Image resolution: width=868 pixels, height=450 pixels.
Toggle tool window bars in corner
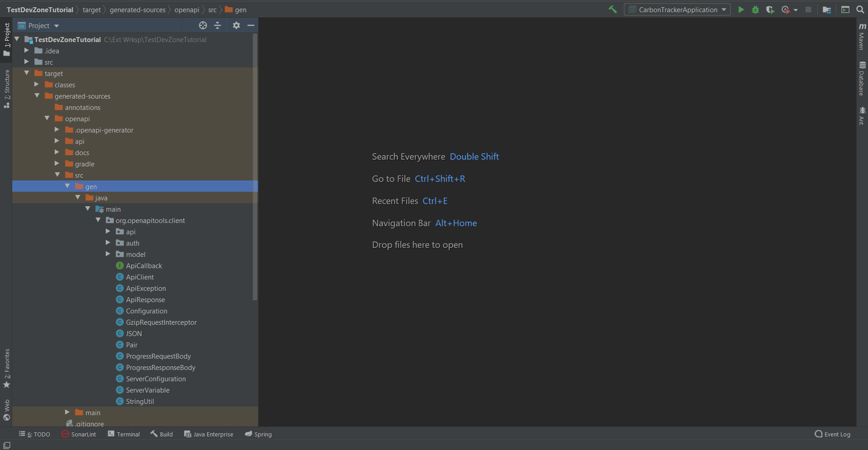pyautogui.click(x=7, y=445)
